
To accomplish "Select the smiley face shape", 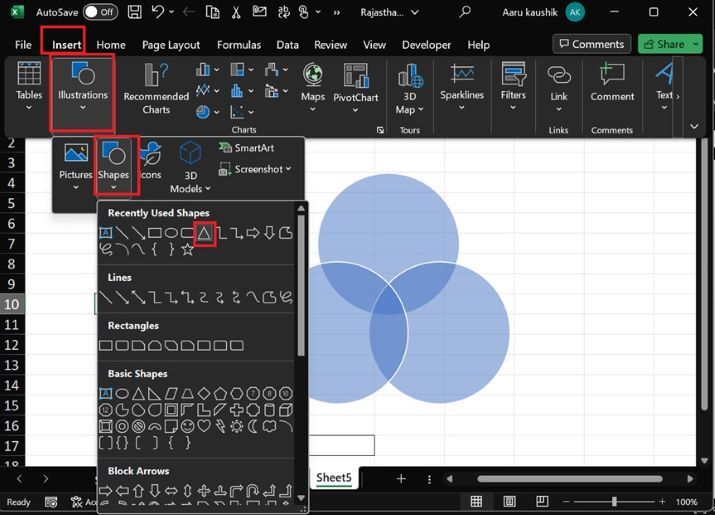I will point(187,426).
